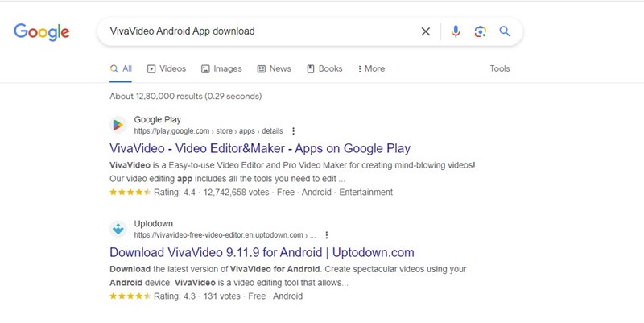Open VivaVideo - Video Editor&Maker Google Play link
Viewport: 644px width, 323px height.
260,148
